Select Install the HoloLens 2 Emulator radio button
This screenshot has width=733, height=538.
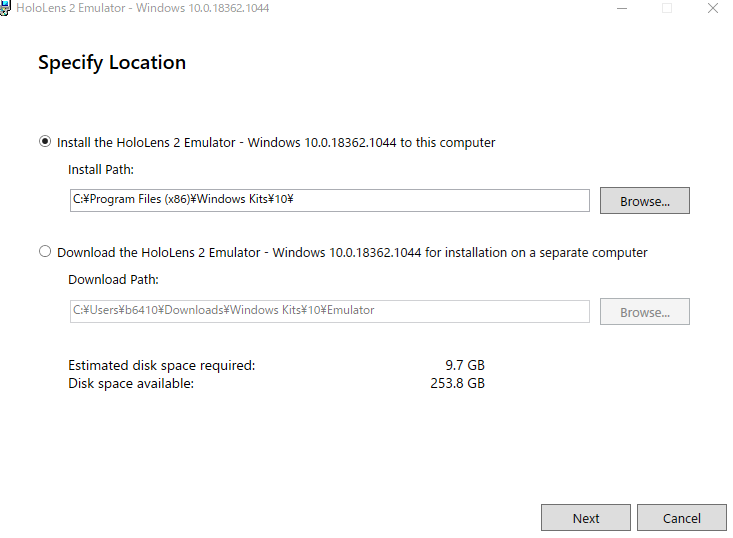[x=45, y=142]
